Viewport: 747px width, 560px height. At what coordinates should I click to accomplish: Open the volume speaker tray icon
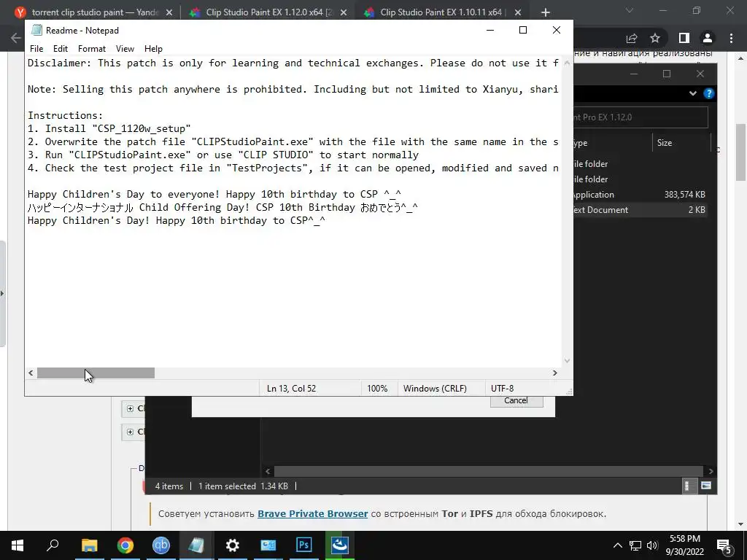(652, 545)
